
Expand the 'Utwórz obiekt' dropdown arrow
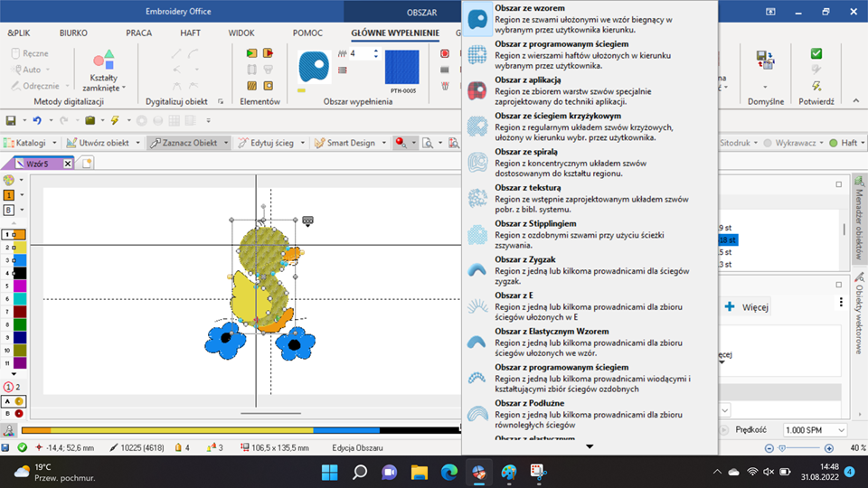(x=137, y=143)
